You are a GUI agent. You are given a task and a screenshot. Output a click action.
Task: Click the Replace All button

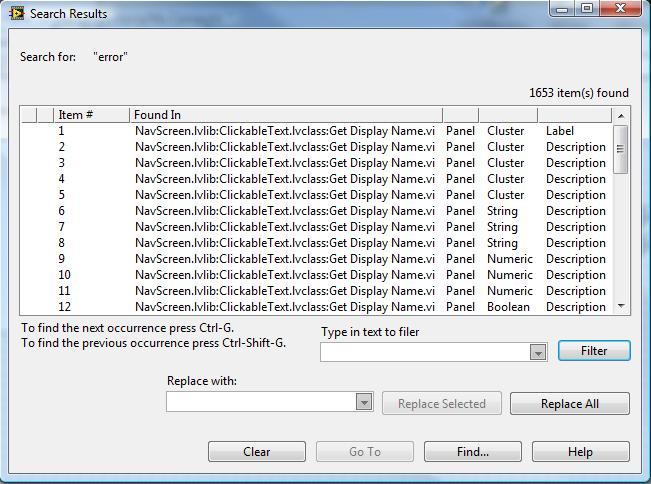[570, 403]
